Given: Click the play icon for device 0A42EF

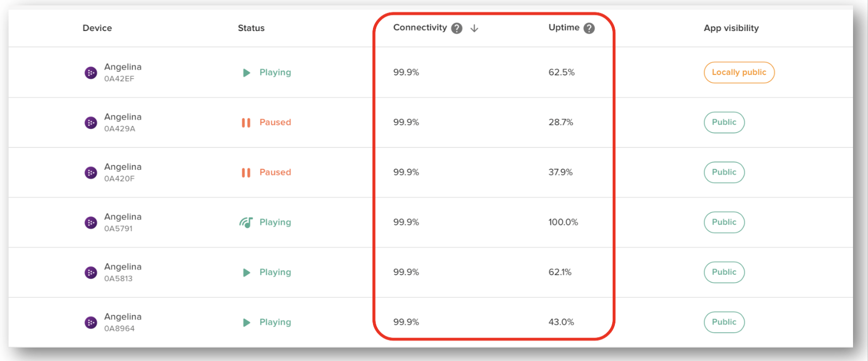Looking at the screenshot, I should coord(246,73).
